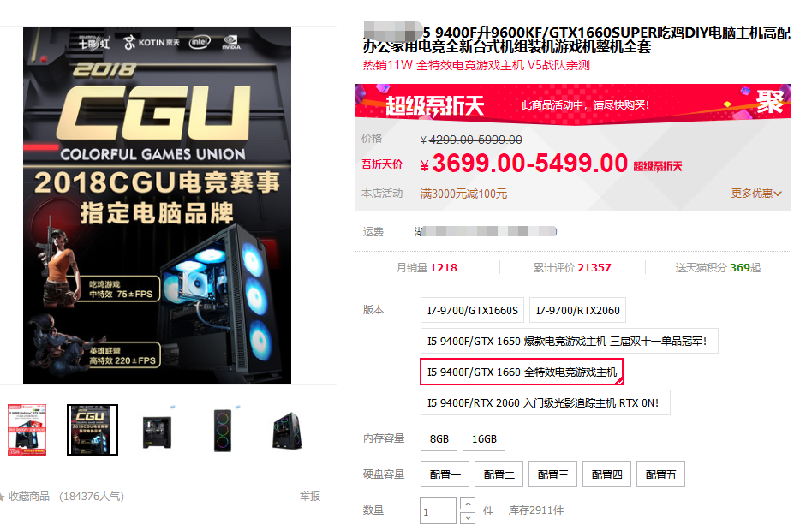Pick 配置三 hard disk option

tap(552, 474)
